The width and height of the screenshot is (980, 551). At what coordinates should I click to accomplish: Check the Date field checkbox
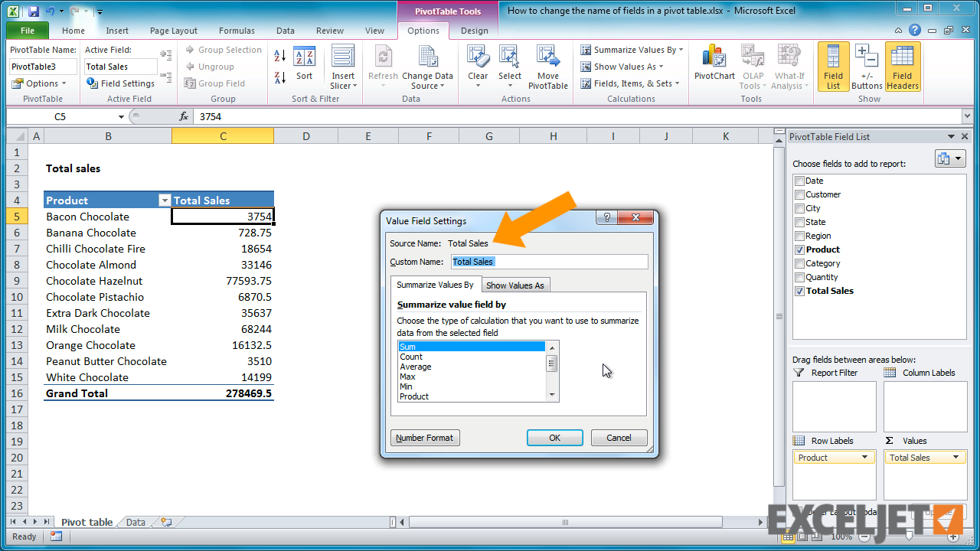[799, 180]
